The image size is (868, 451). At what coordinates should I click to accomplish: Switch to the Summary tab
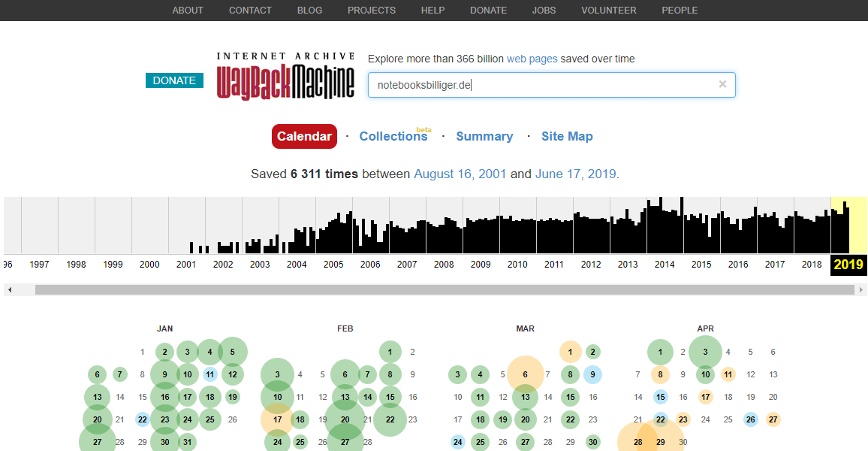point(484,136)
